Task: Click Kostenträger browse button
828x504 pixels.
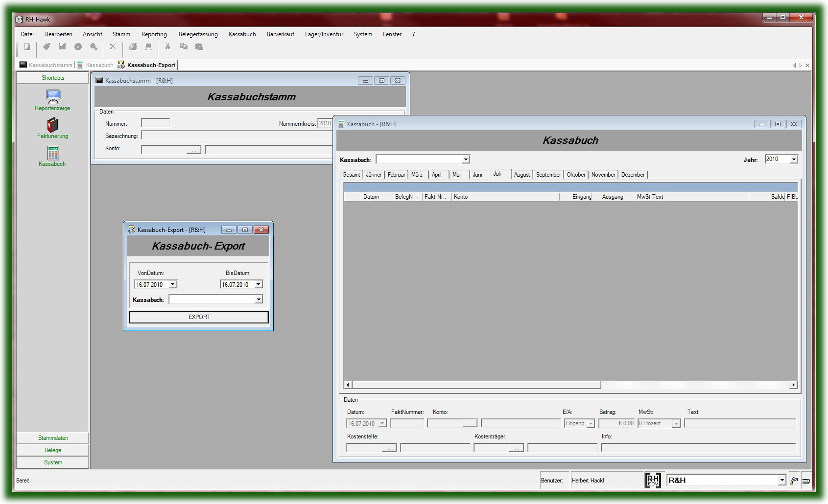Action: click(x=516, y=448)
